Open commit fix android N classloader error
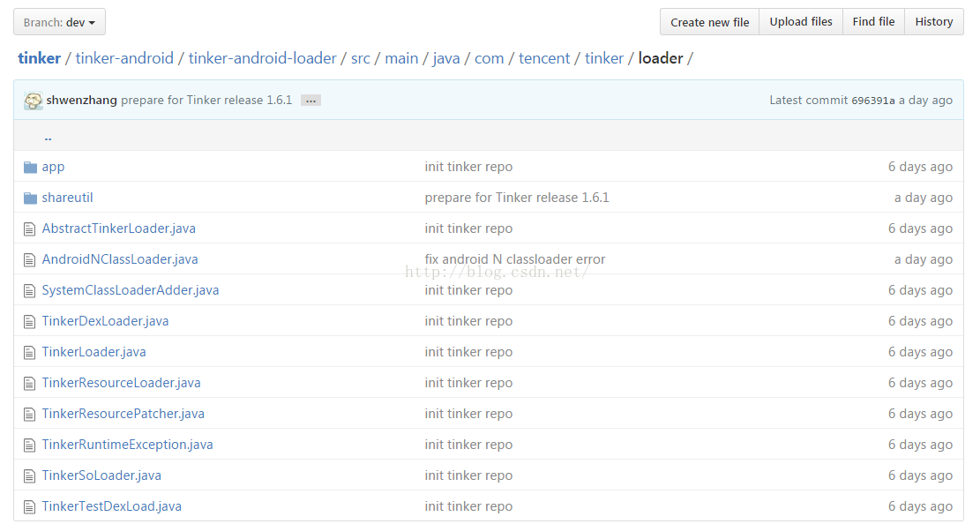980x524 pixels. pyautogui.click(x=515, y=258)
